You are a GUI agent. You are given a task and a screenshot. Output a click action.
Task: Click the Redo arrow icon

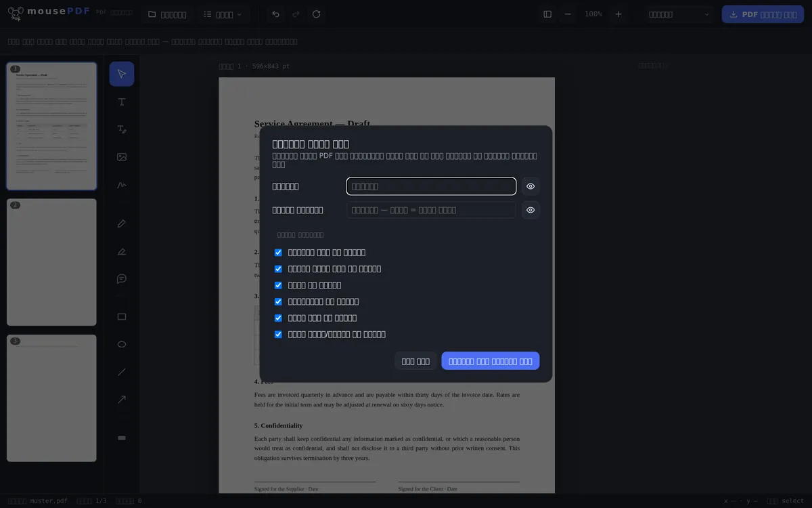296,14
